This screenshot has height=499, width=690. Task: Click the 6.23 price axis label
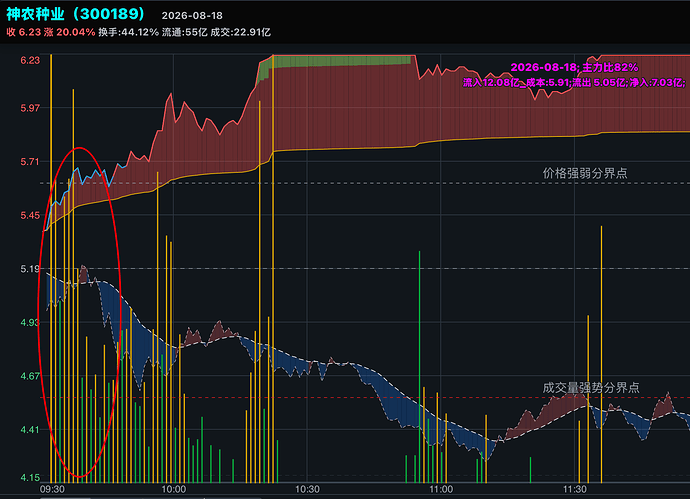click(x=30, y=60)
